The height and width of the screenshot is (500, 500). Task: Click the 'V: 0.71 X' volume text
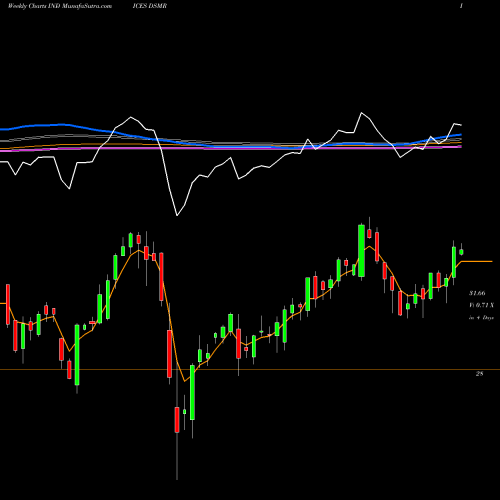481,305
